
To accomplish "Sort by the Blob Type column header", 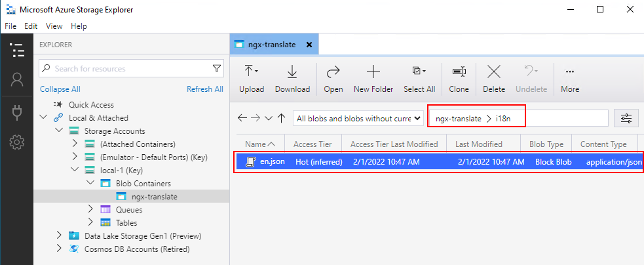I will (x=546, y=144).
